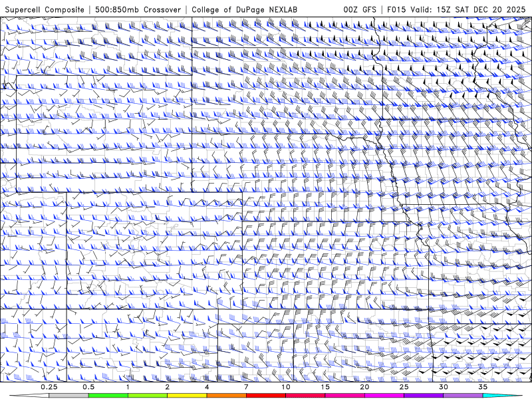Select the pink-red 10–15 legend segment
Image resolution: width=532 pixels, height=399 pixels.
(305, 396)
